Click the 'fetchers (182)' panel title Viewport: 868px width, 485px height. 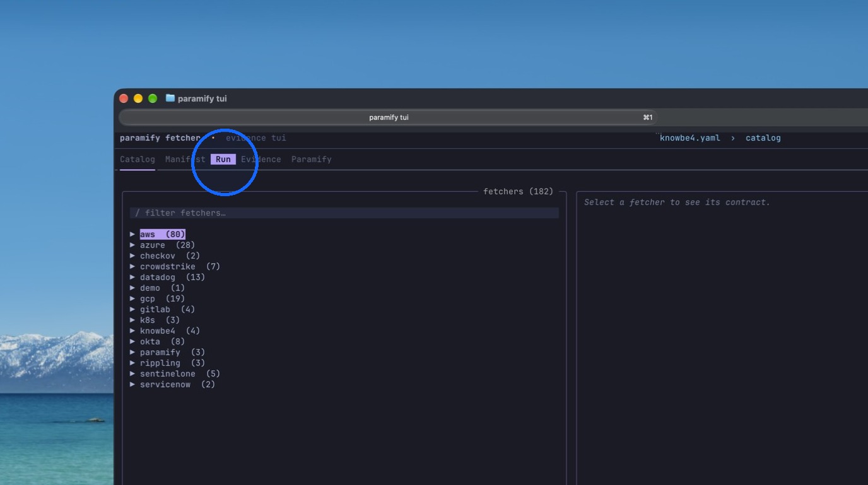point(519,192)
